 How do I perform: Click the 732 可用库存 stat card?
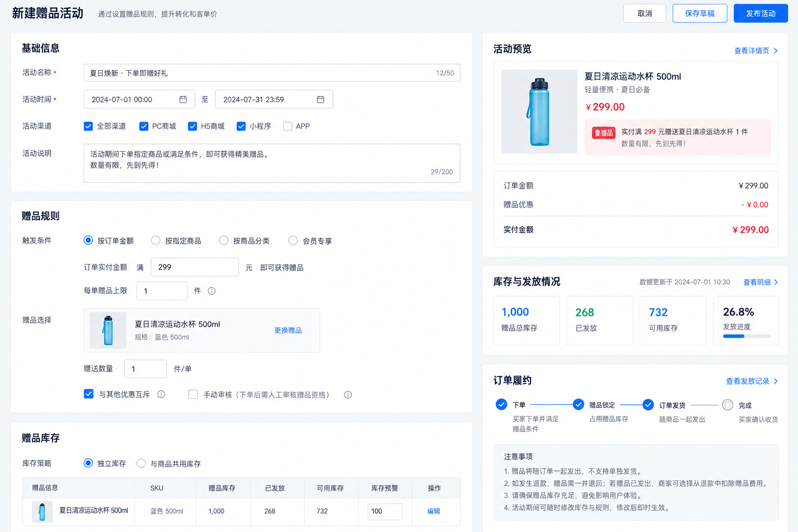pos(673,321)
